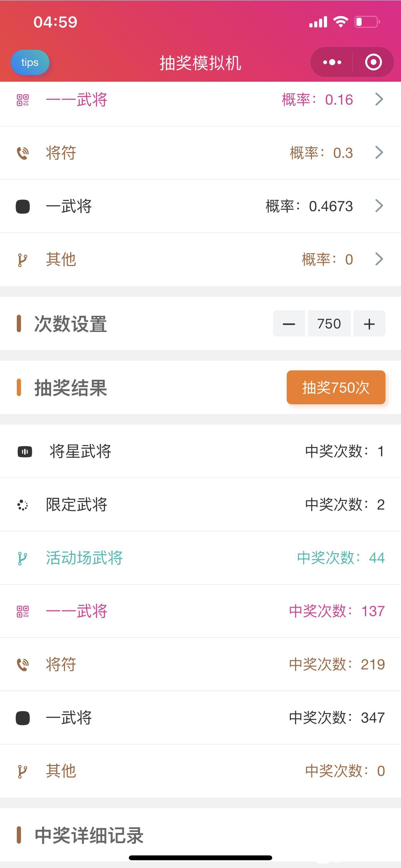Tap the teal branch icon beside 活动场武将
Viewport: 401px width, 868px height.
click(x=22, y=558)
